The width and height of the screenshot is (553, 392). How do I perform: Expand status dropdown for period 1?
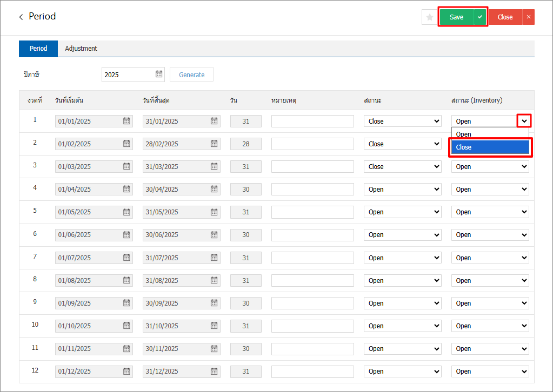(403, 121)
